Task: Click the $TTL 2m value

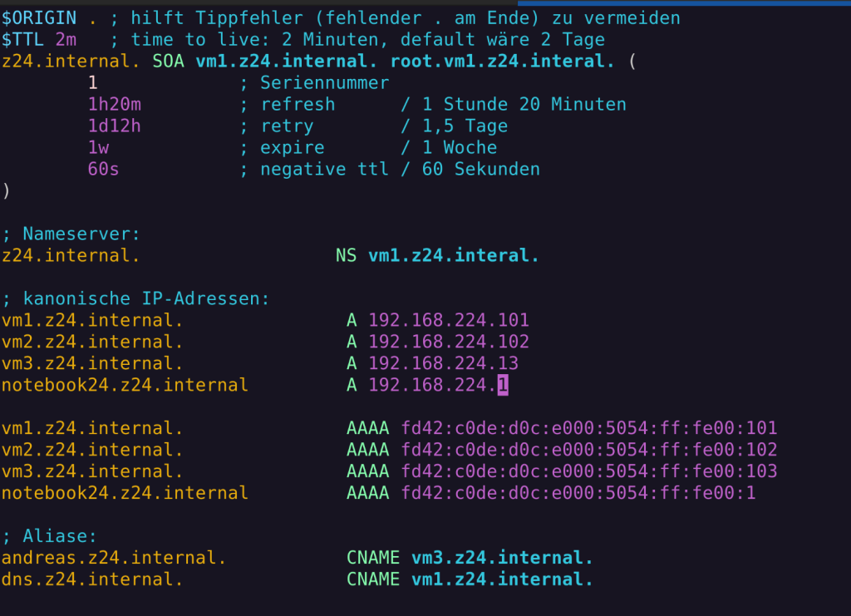Action: point(66,40)
